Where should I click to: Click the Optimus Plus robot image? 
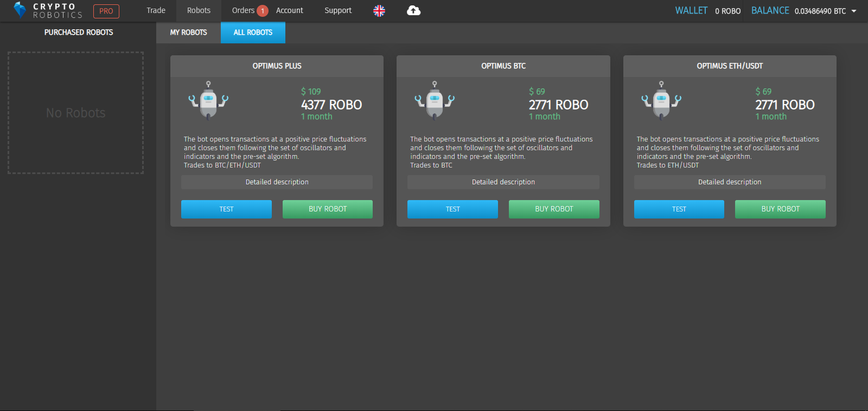pos(208,100)
